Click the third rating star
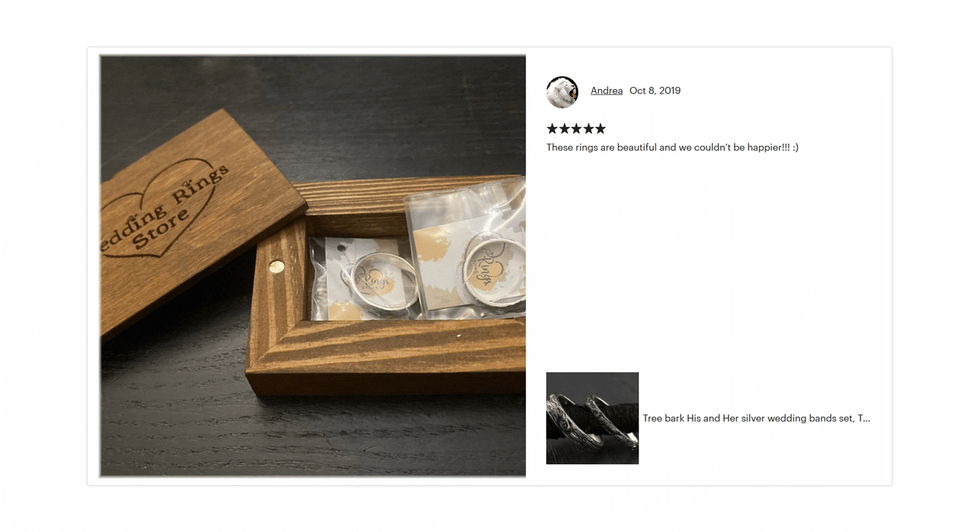The width and height of the screenshot is (980, 532). (576, 128)
